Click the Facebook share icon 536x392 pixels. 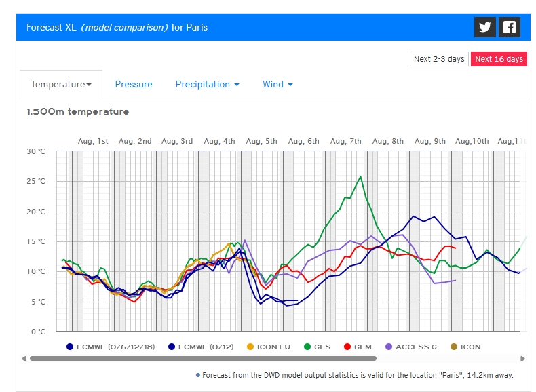click(509, 27)
